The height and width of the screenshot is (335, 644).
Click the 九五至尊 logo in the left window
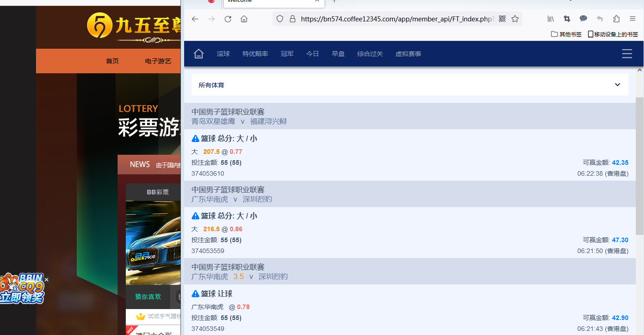click(x=134, y=26)
